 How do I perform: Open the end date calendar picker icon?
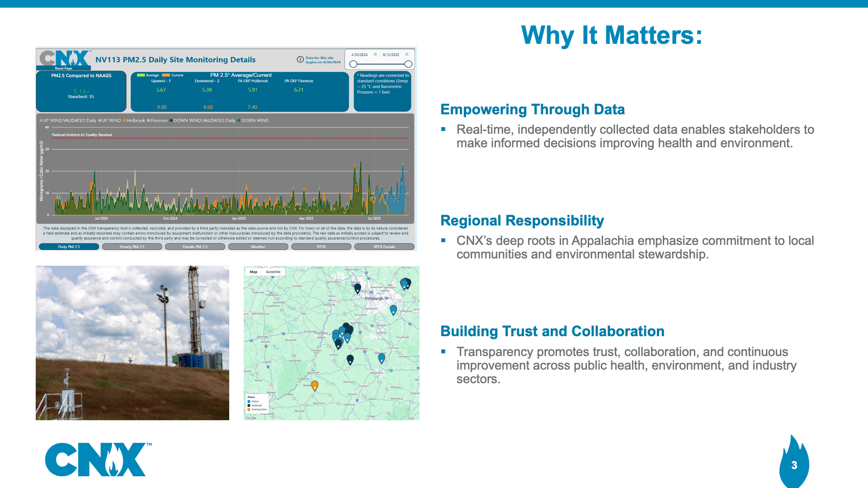coord(407,55)
